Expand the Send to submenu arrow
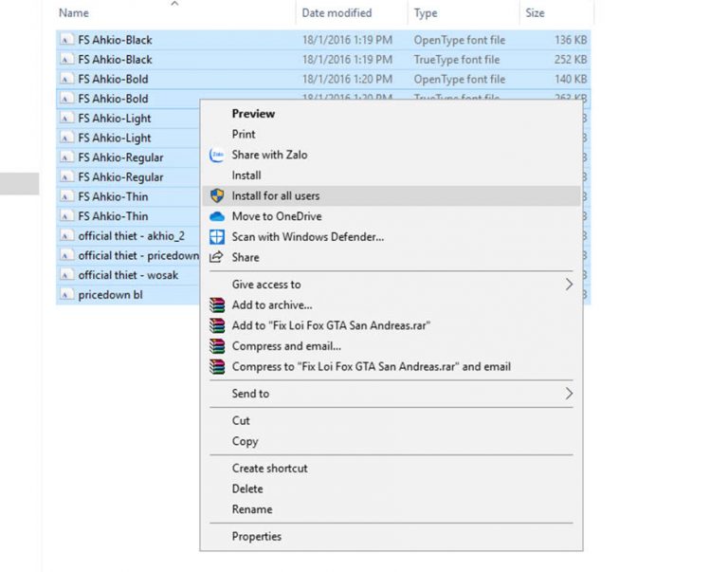The height and width of the screenshot is (572, 728). [x=569, y=394]
